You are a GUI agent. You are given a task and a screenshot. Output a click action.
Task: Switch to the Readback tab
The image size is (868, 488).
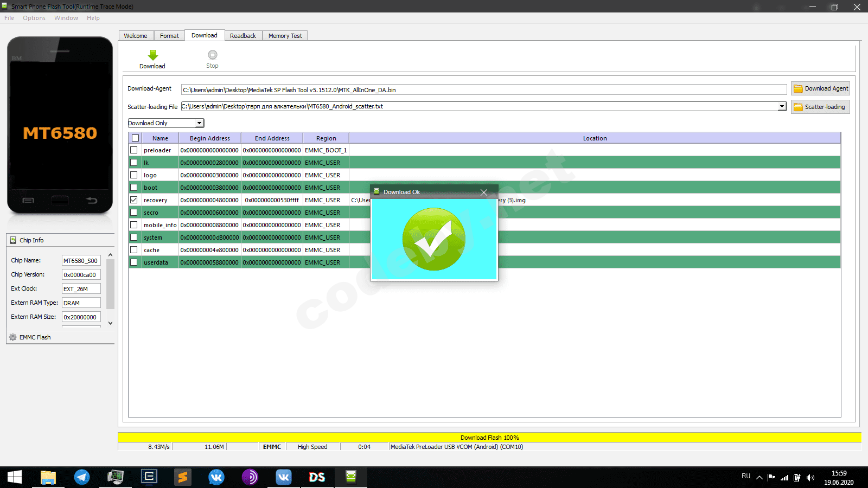pos(243,36)
